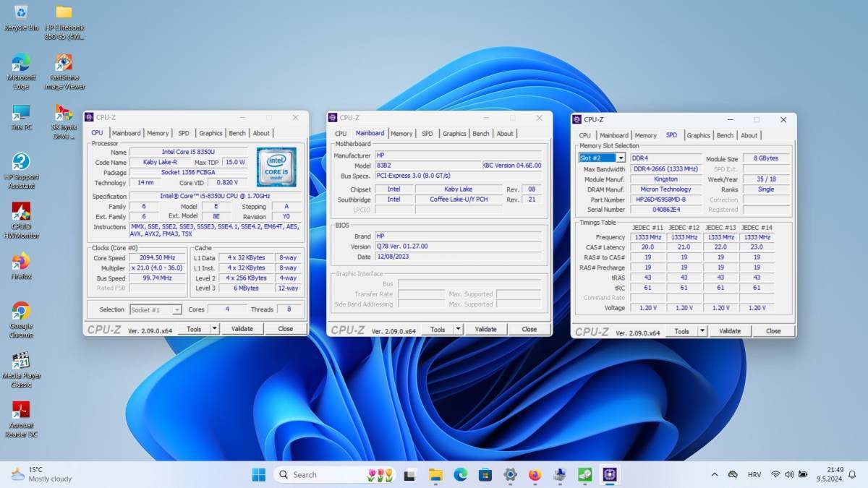Launch HP Support Assistant from the desktop

click(x=21, y=171)
